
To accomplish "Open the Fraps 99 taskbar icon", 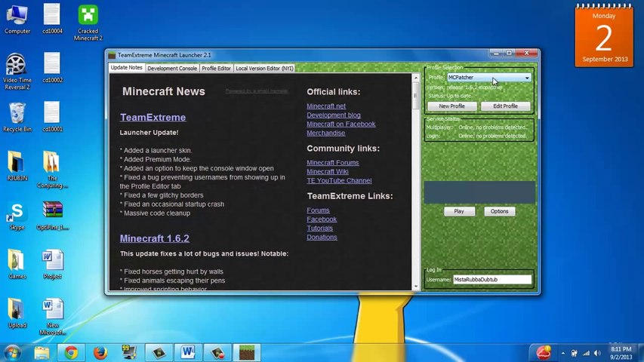I will [129, 352].
